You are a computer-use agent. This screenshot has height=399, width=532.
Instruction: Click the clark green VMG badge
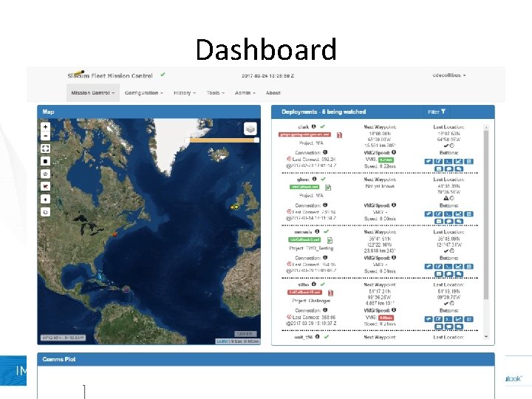point(386,160)
